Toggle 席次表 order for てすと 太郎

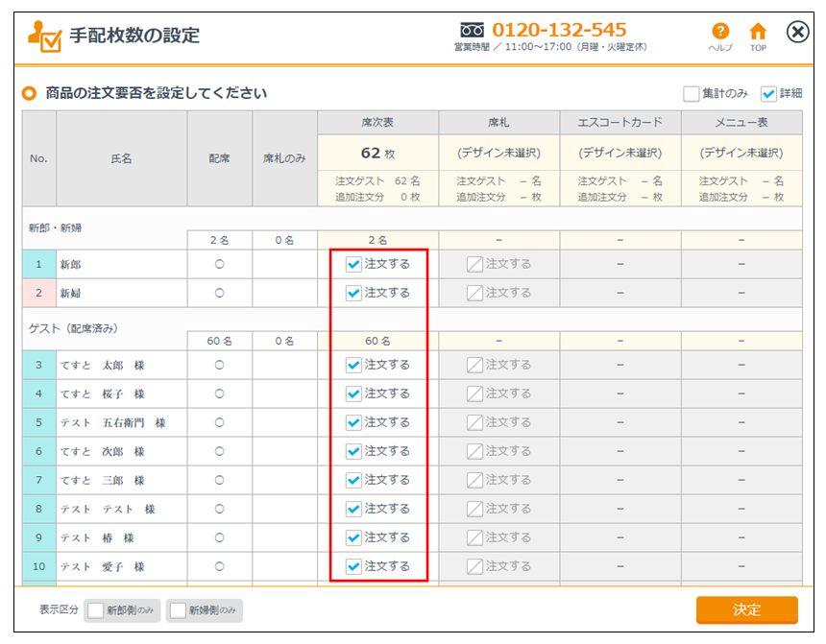(353, 365)
